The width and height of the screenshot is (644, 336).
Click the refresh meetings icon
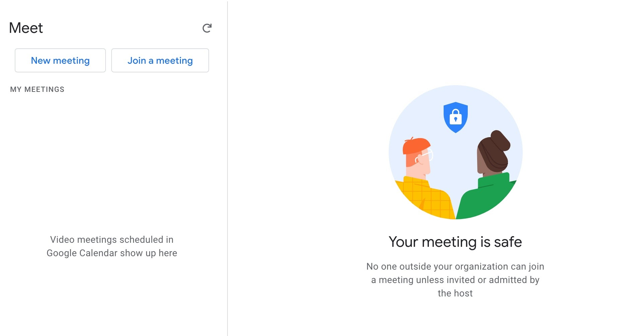[x=207, y=28]
